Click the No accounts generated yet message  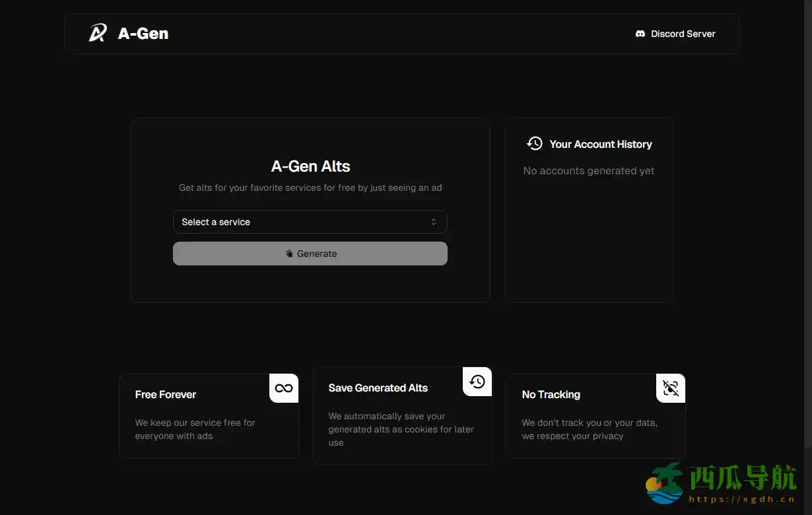[x=588, y=170]
